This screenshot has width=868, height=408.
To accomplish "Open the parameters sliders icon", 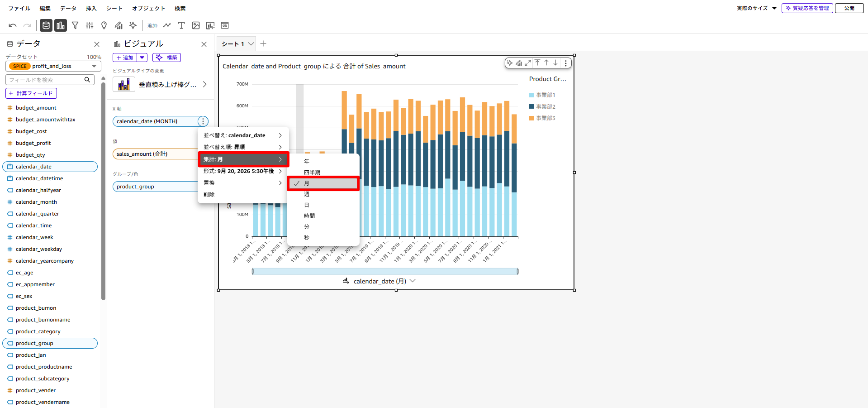I will click(90, 25).
